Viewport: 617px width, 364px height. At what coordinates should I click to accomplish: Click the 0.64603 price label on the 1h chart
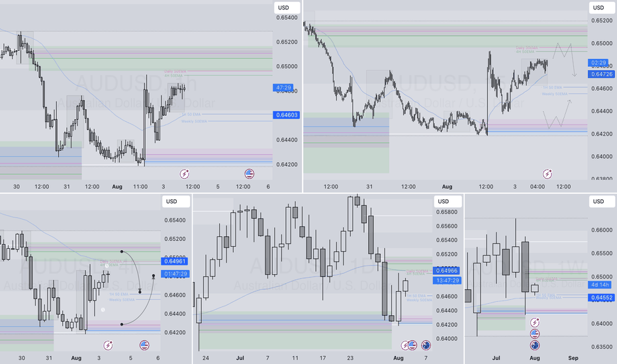[286, 115]
